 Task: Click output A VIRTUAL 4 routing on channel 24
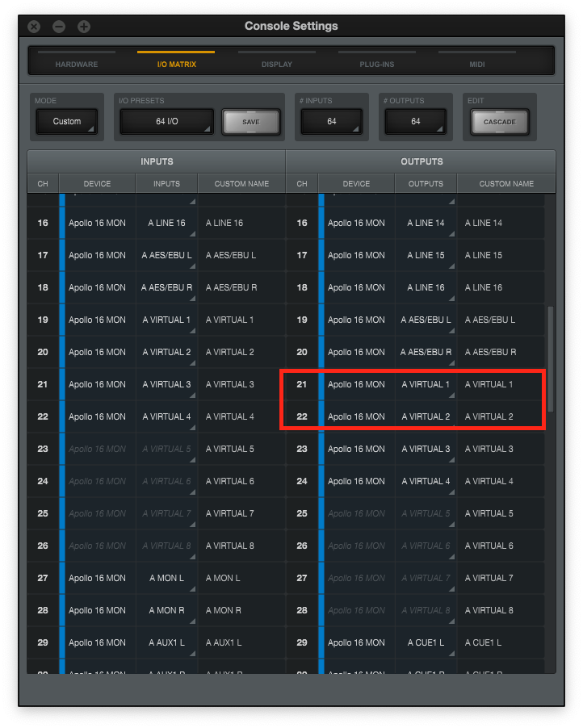click(x=426, y=481)
